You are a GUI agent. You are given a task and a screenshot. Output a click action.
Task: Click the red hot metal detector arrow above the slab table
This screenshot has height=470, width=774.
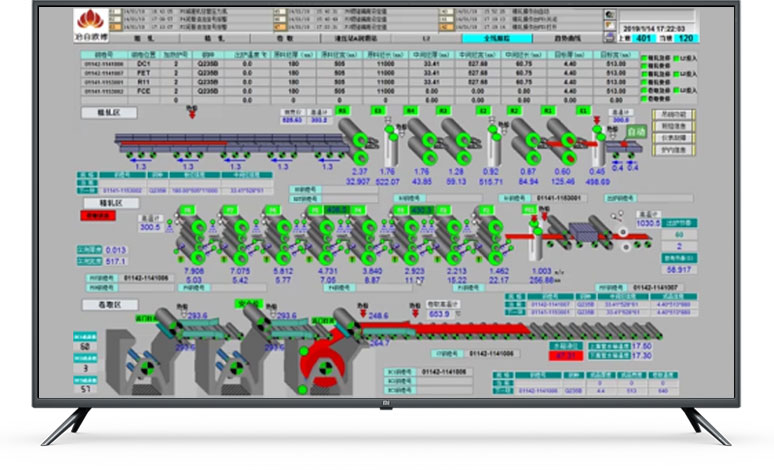tap(192, 115)
